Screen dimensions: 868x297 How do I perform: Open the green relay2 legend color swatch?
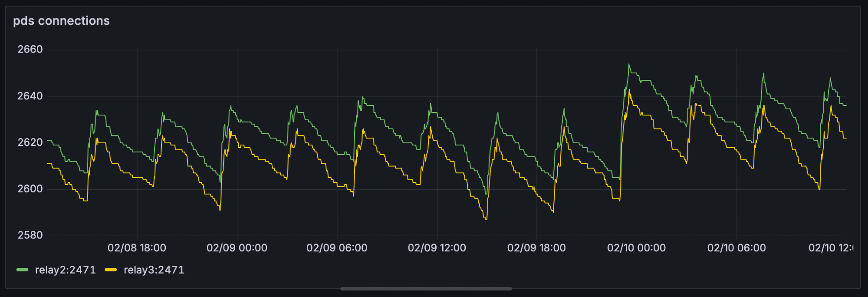coord(22,270)
